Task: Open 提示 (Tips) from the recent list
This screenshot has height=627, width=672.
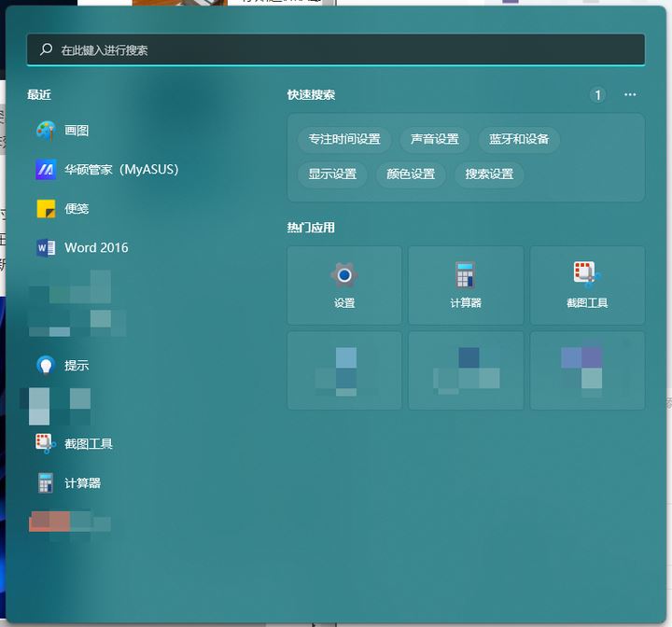Action: [x=77, y=366]
